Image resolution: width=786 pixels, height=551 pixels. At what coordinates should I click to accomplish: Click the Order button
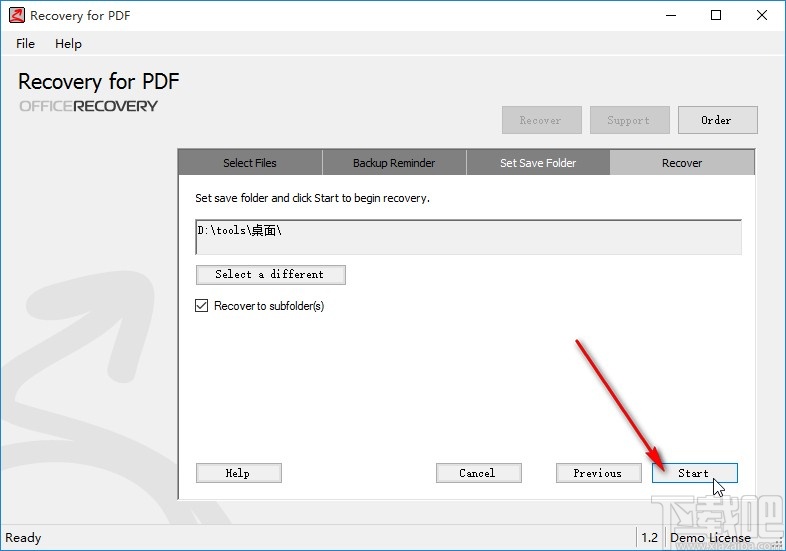[x=717, y=120]
